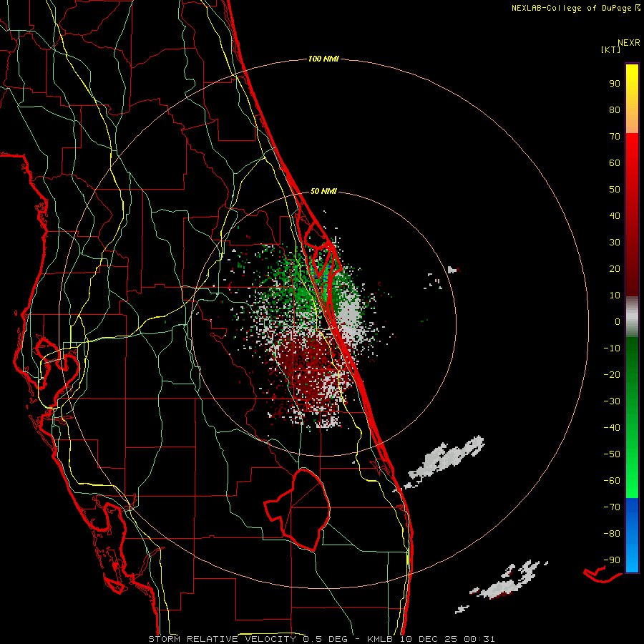644x644 pixels.
Task: Click the NEXR label above the color bar
Action: (628, 43)
